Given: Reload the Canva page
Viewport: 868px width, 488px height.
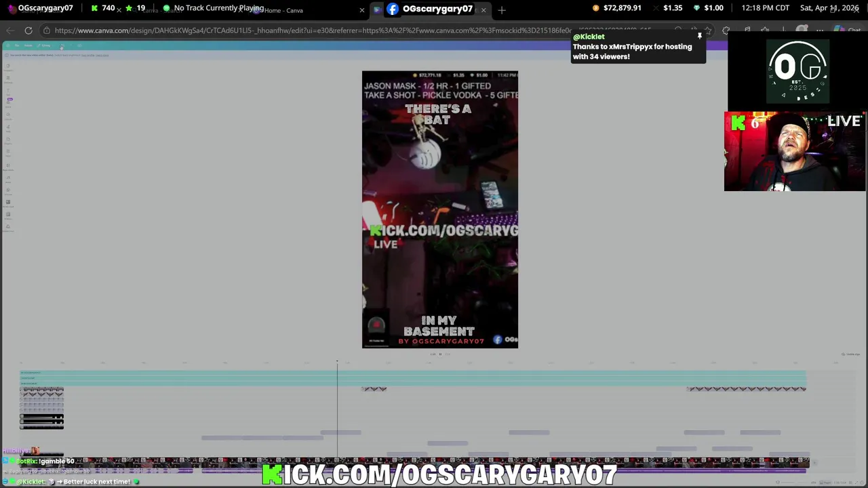Looking at the screenshot, I should [28, 30].
